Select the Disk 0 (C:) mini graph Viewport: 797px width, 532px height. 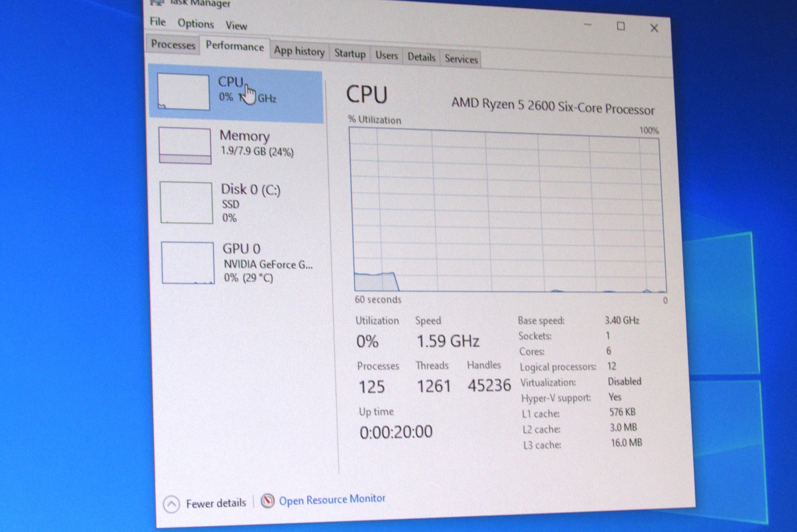186,203
